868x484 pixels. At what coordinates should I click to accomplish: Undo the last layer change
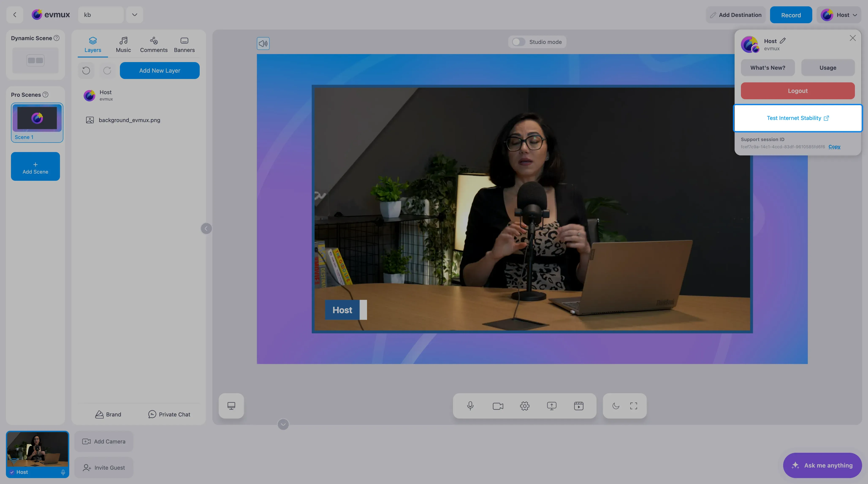[x=86, y=71]
